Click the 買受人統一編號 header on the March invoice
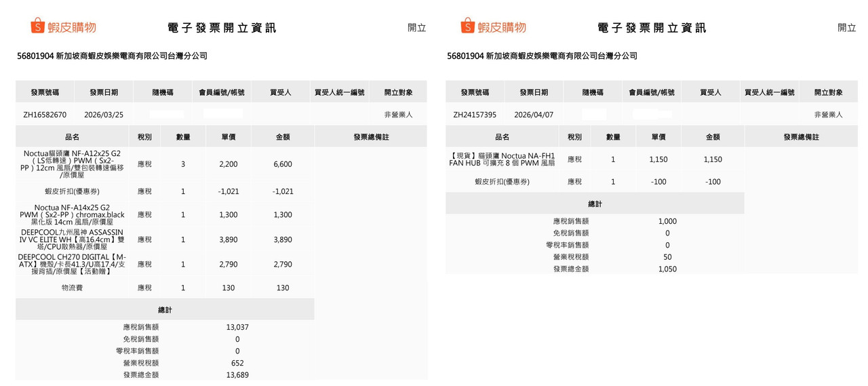Image resolution: width=868 pixels, height=386 pixels. coord(340,92)
